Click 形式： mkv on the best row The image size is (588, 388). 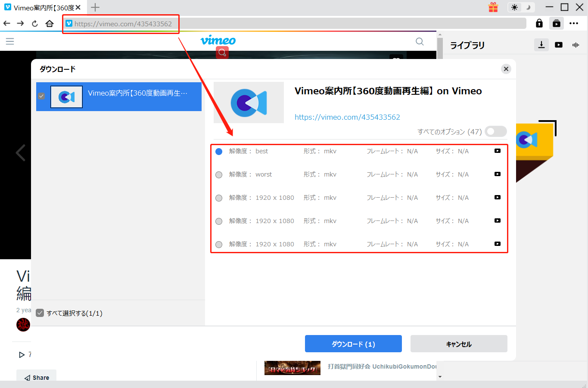[x=320, y=151]
